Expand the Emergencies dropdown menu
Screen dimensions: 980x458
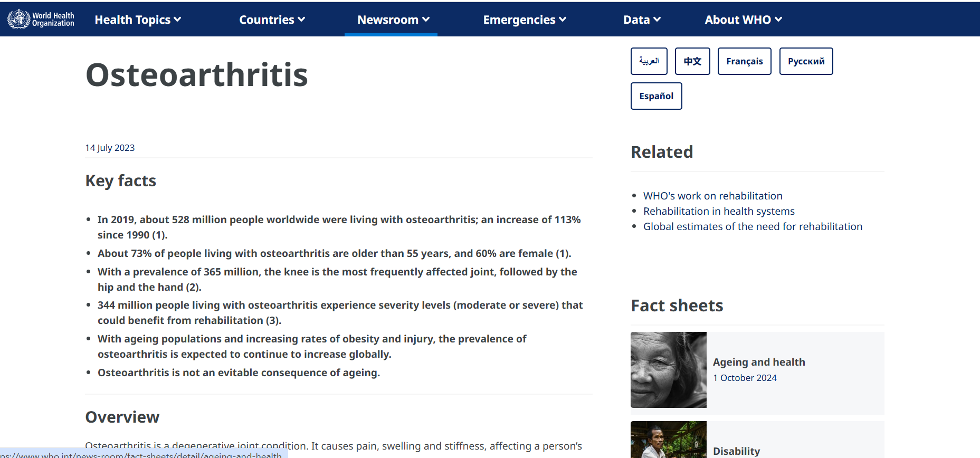[524, 20]
